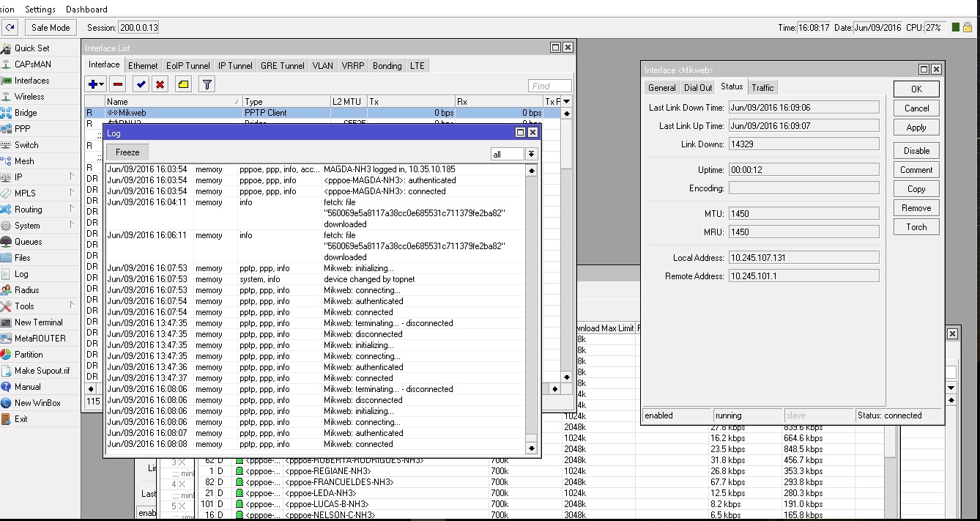Click the red minus Remove icon
Image resolution: width=980 pixels, height=521 pixels.
coord(118,84)
